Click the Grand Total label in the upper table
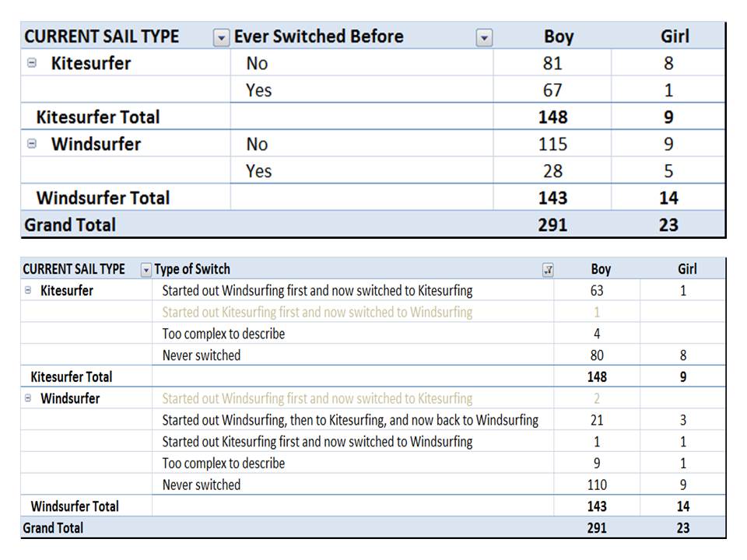The image size is (747, 560). click(70, 225)
